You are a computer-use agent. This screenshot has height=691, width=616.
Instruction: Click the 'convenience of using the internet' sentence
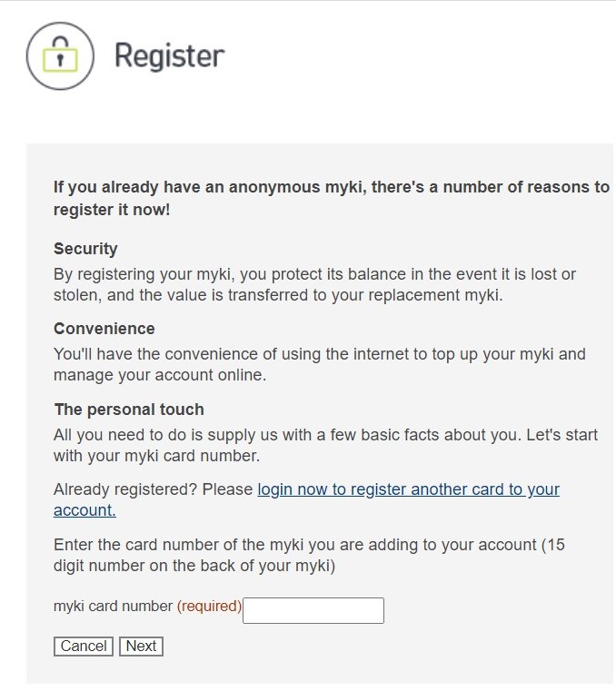point(320,354)
